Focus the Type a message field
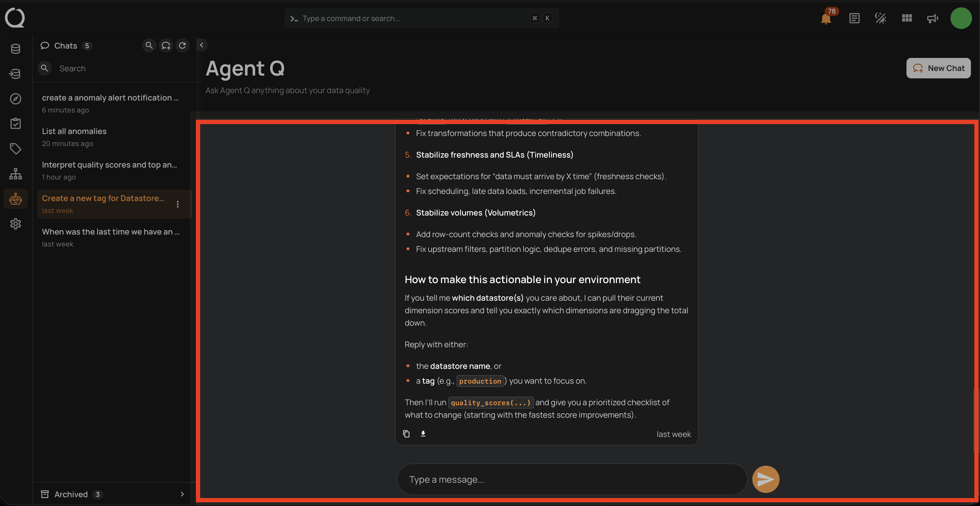This screenshot has height=506, width=980. [571, 479]
